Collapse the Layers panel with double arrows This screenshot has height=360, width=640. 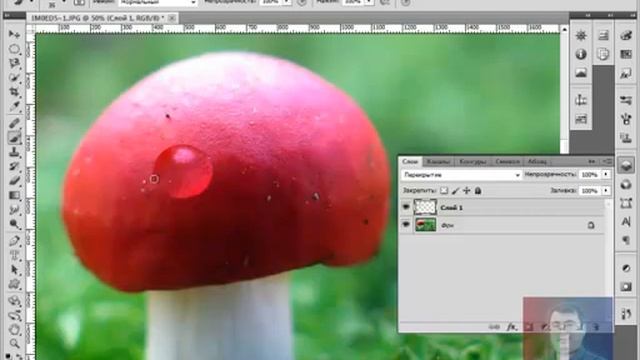pos(591,162)
